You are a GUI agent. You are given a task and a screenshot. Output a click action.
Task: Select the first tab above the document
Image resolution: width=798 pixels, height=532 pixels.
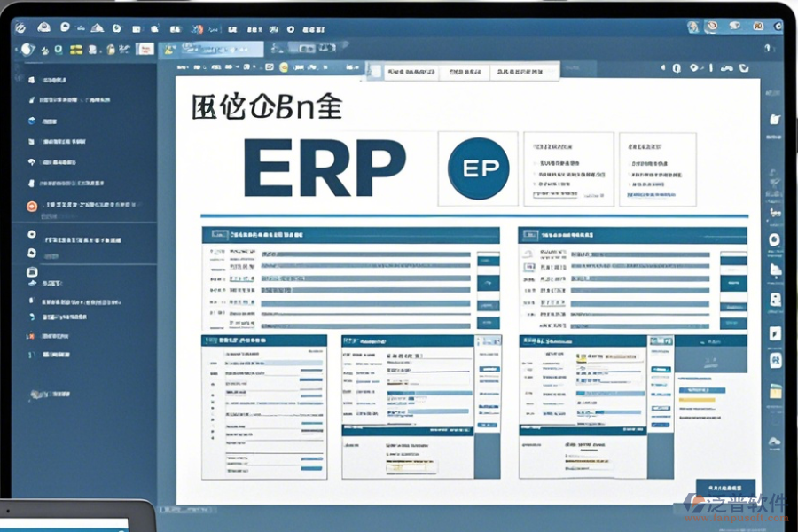point(404,71)
